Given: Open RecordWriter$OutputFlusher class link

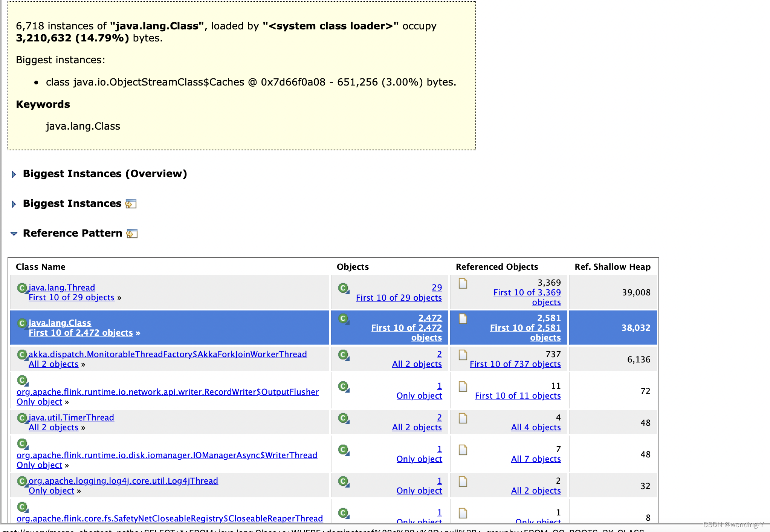Looking at the screenshot, I should [x=168, y=392].
